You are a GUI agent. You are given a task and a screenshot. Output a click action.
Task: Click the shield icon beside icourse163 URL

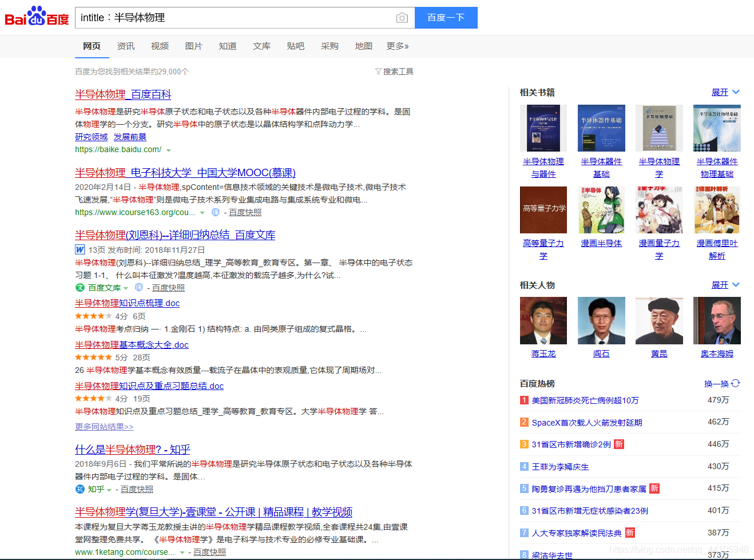pyautogui.click(x=216, y=212)
